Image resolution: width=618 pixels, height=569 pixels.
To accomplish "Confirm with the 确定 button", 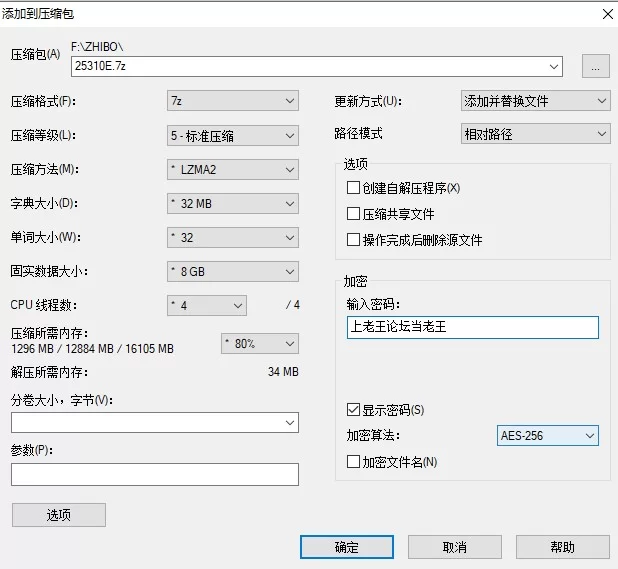I will click(x=347, y=547).
